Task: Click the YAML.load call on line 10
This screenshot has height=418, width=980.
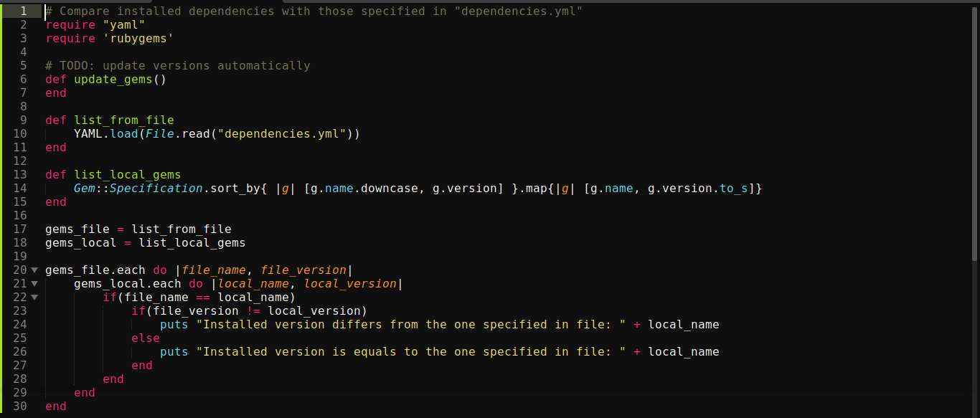Action: (109, 134)
